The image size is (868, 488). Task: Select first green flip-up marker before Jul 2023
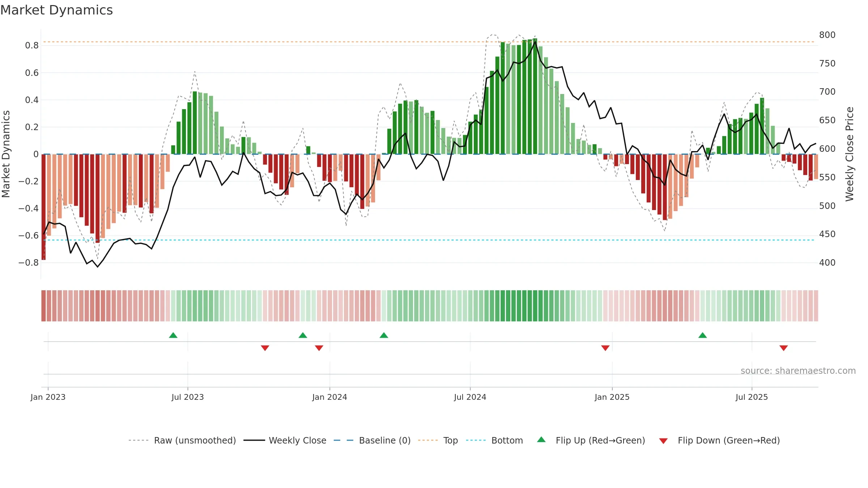[x=173, y=335]
